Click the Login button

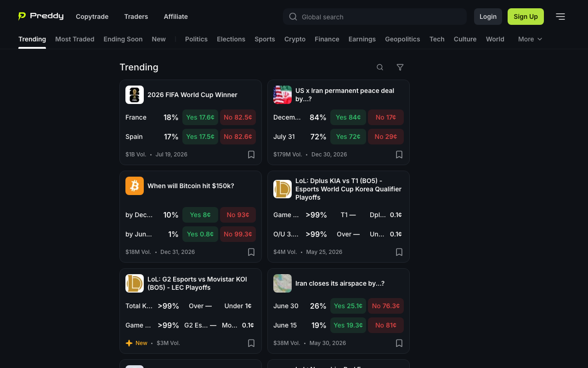coord(488,17)
